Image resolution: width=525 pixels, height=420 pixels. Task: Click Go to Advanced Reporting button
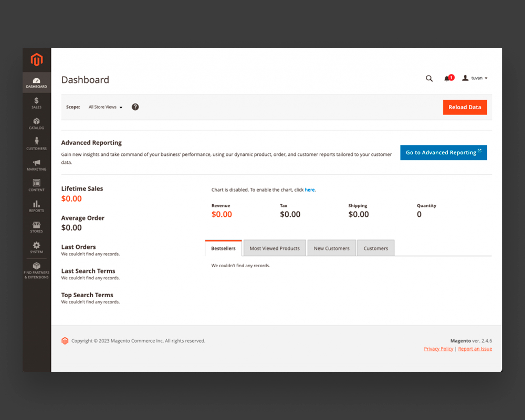(x=443, y=153)
